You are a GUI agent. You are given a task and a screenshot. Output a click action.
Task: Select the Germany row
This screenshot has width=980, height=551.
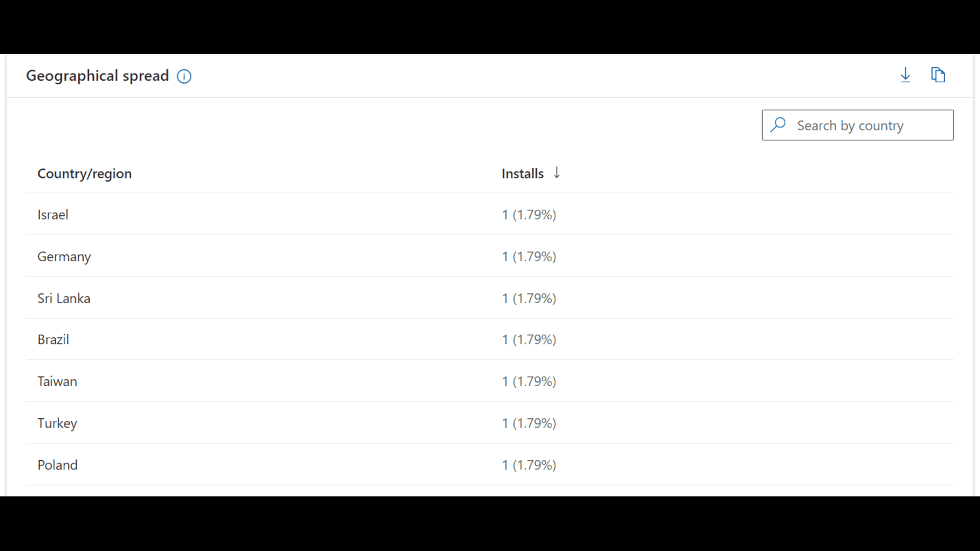(490, 256)
